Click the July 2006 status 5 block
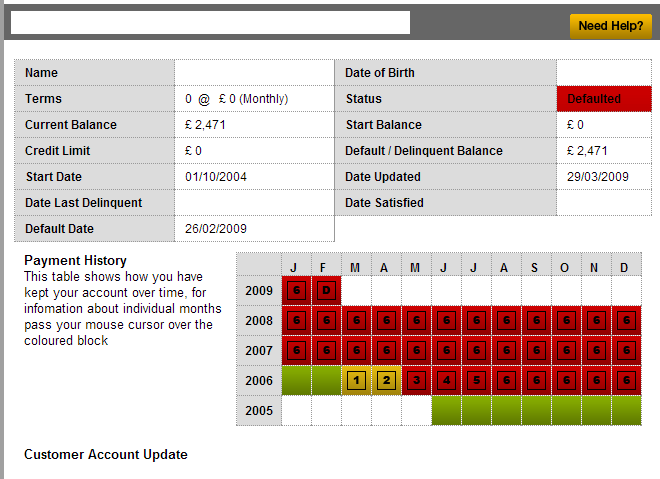This screenshot has height=479, width=660. tap(476, 380)
